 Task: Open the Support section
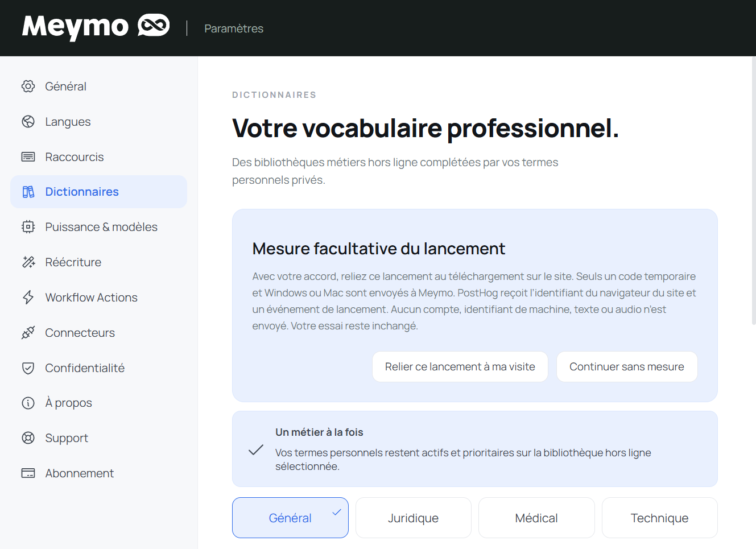tap(98, 438)
